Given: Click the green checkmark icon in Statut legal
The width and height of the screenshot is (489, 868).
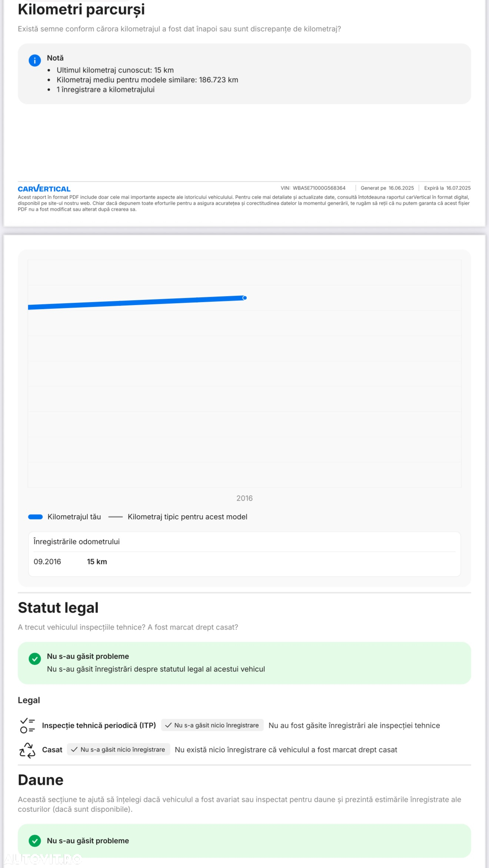Looking at the screenshot, I should coord(35,658).
